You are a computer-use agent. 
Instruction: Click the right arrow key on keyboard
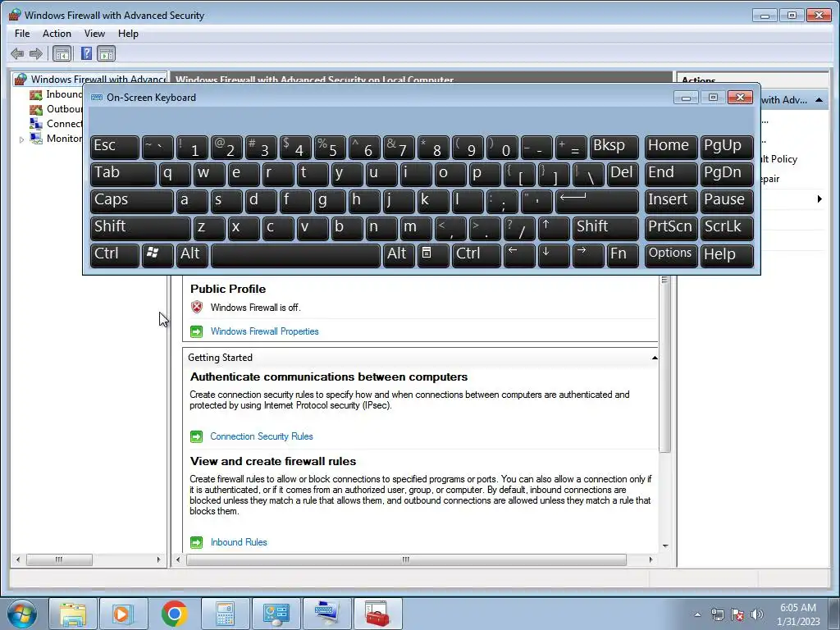pos(587,255)
